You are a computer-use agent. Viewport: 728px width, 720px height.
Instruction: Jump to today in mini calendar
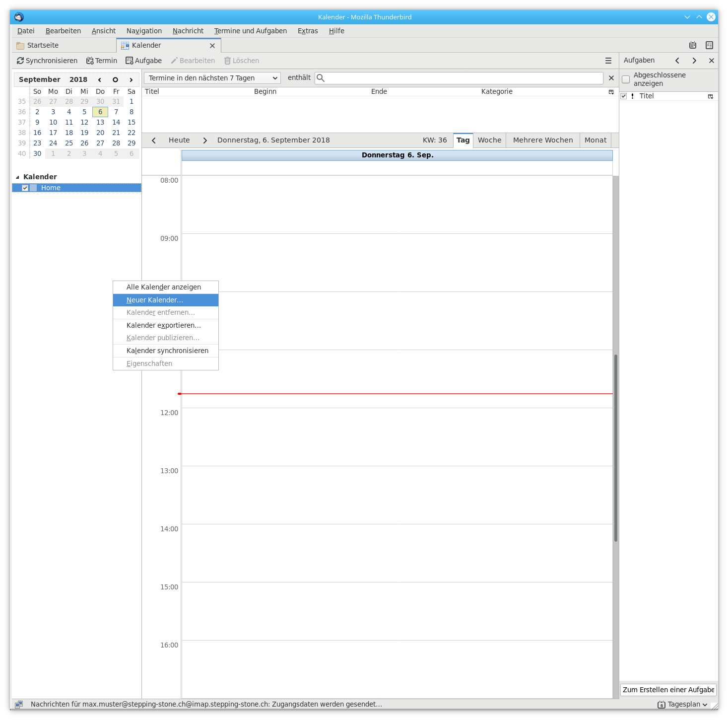115,79
